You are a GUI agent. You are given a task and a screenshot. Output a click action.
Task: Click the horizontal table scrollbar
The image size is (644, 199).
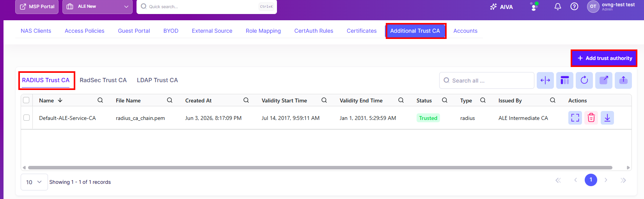[320, 168]
